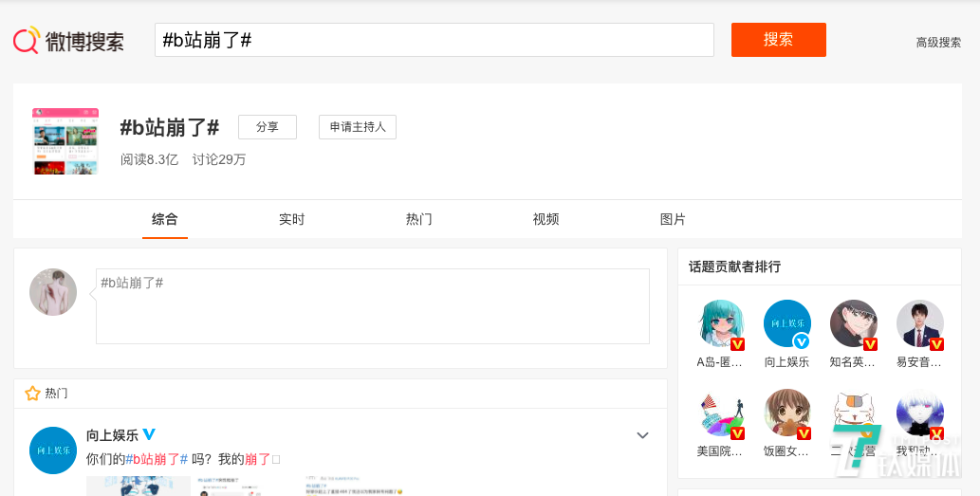Image resolution: width=980 pixels, height=496 pixels.
Task: Open the #b站崩了# topic cover thumbnail
Action: point(65,141)
